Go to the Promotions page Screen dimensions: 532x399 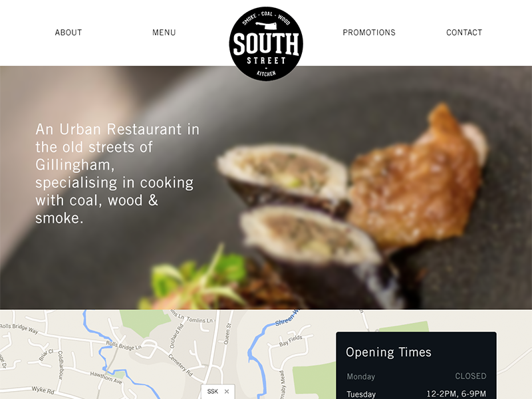click(x=369, y=33)
